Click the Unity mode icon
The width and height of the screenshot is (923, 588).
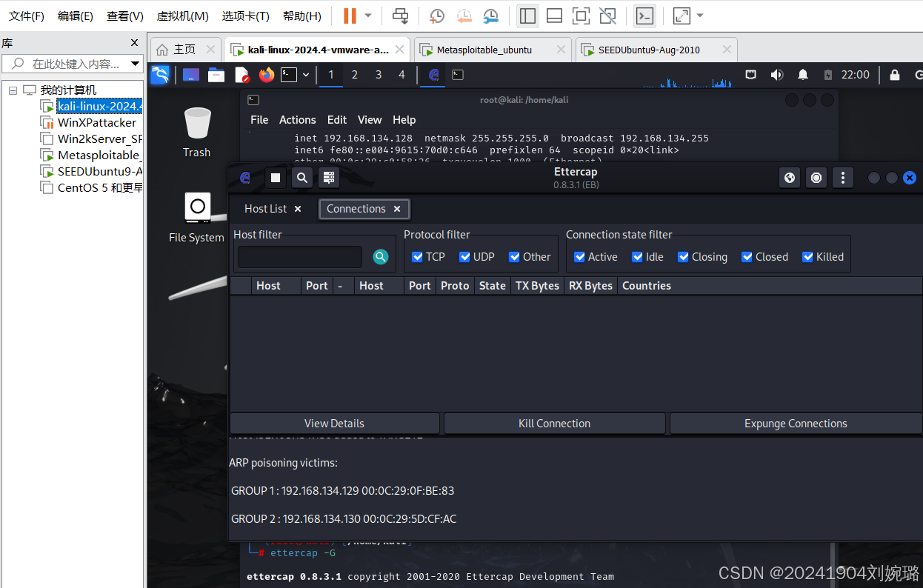[x=607, y=16]
